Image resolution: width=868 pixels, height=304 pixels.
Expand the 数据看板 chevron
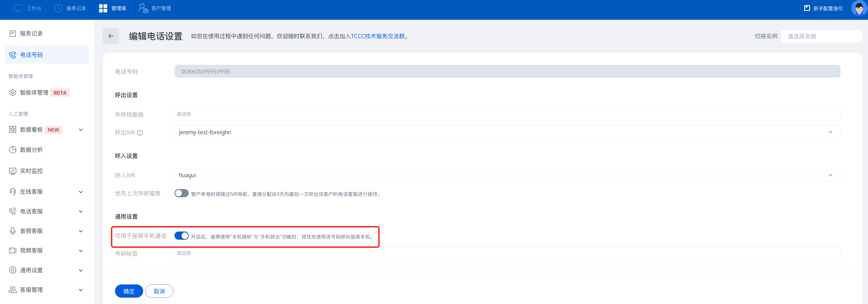pyautogui.click(x=81, y=130)
